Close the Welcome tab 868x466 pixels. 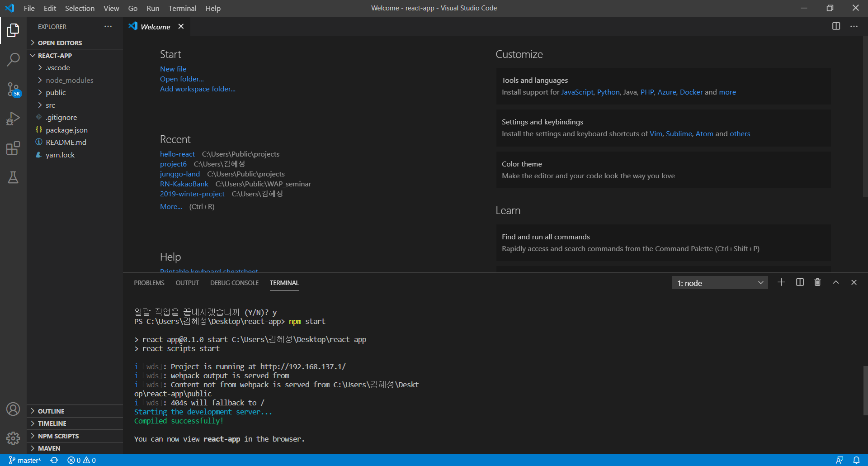point(181,26)
